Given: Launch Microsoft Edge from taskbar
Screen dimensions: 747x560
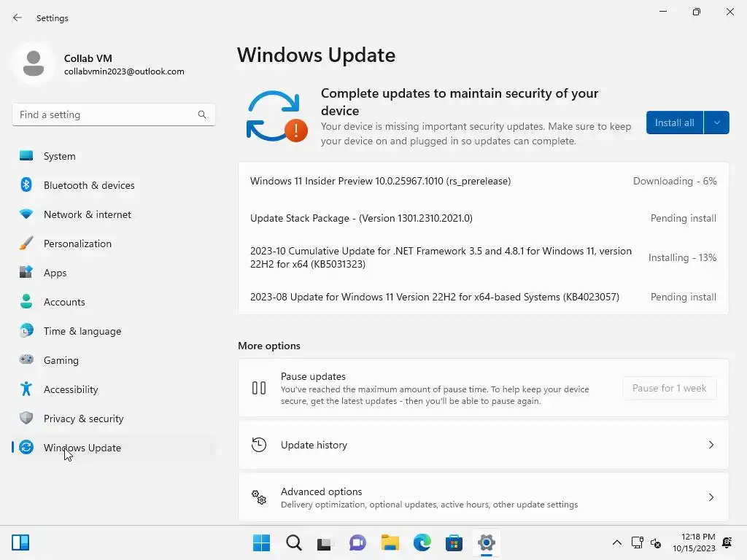Looking at the screenshot, I should 422,542.
